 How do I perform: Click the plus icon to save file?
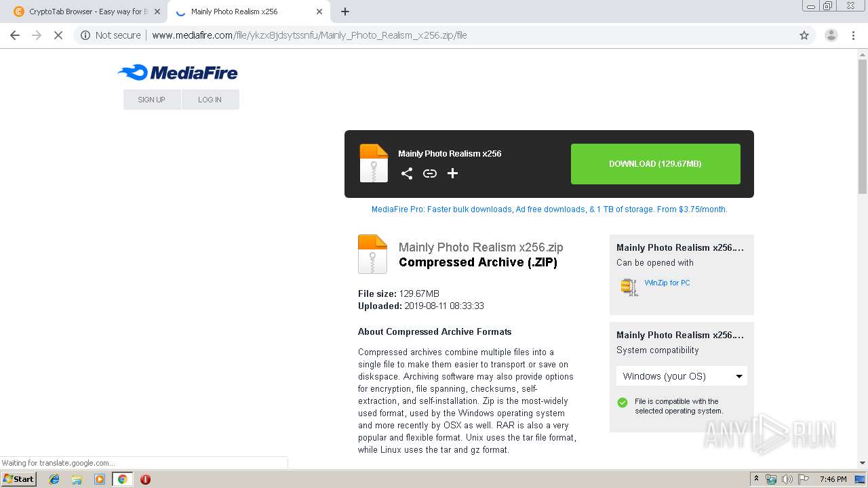point(453,174)
